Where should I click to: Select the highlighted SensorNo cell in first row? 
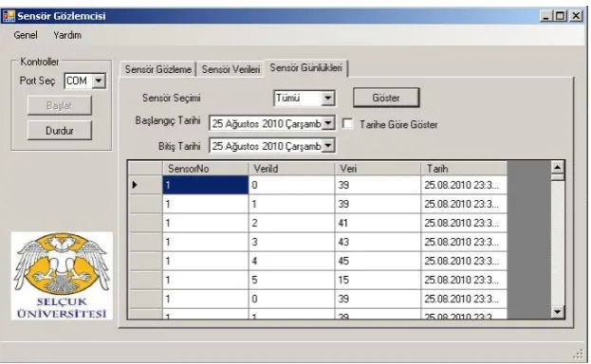tap(206, 185)
